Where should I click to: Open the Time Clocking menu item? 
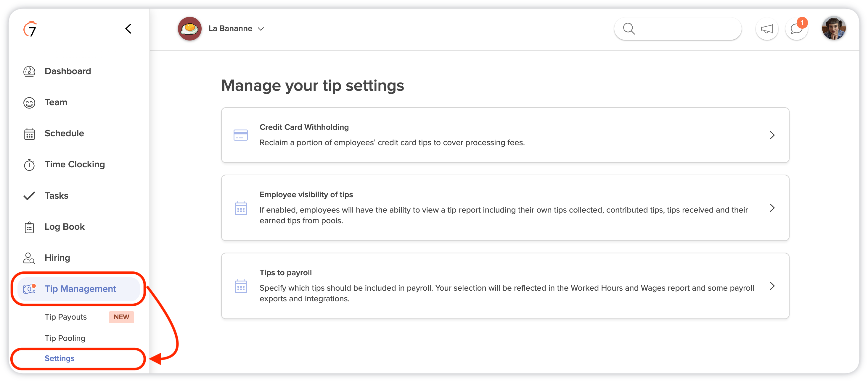click(75, 165)
